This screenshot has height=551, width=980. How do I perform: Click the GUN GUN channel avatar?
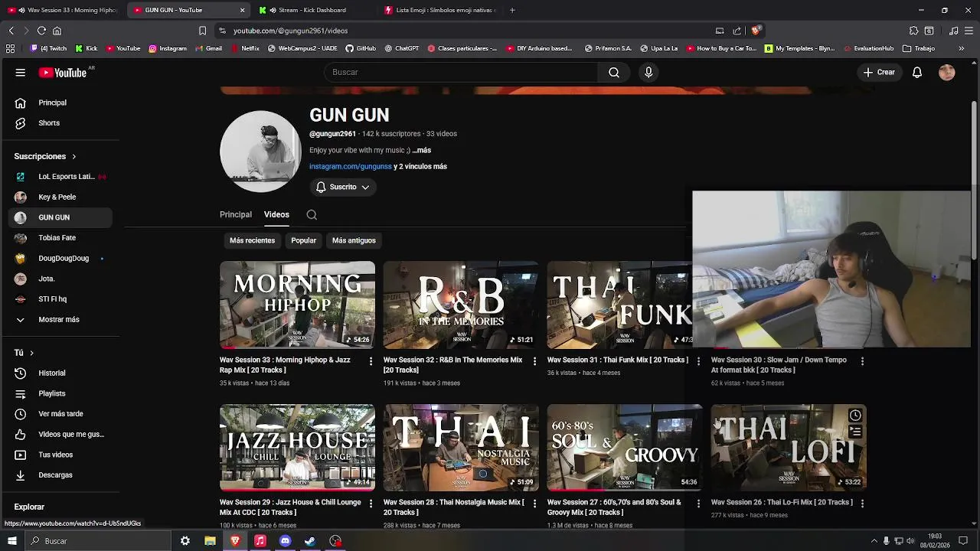click(x=260, y=152)
